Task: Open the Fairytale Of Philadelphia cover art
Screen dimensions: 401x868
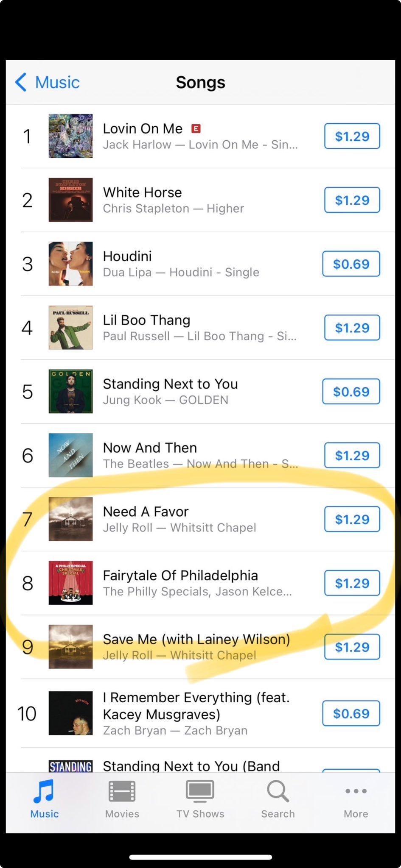Action: [70, 583]
